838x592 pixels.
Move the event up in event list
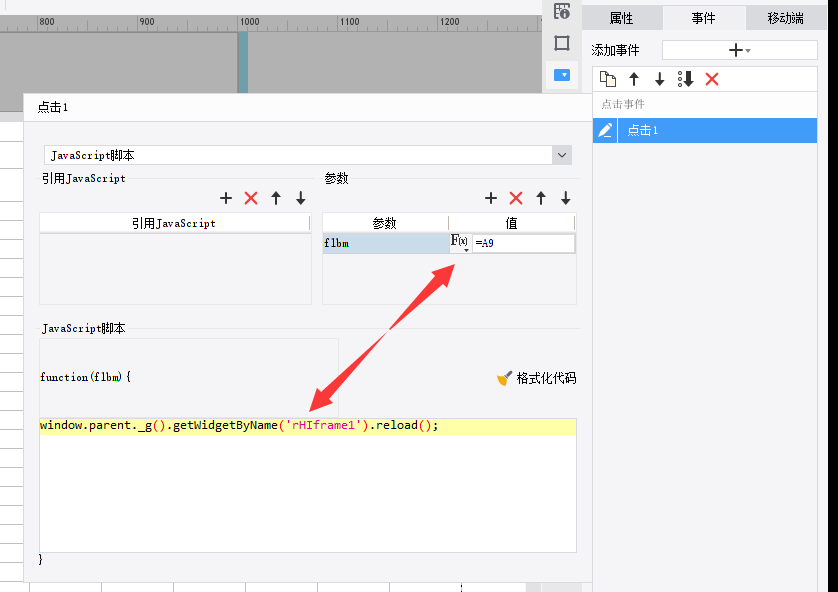pos(634,79)
